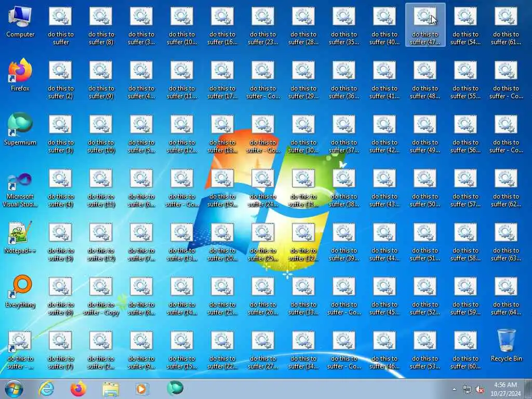This screenshot has width=532, height=399.
Task: Select the Notepad++ desktop shortcut
Action: coord(20,237)
